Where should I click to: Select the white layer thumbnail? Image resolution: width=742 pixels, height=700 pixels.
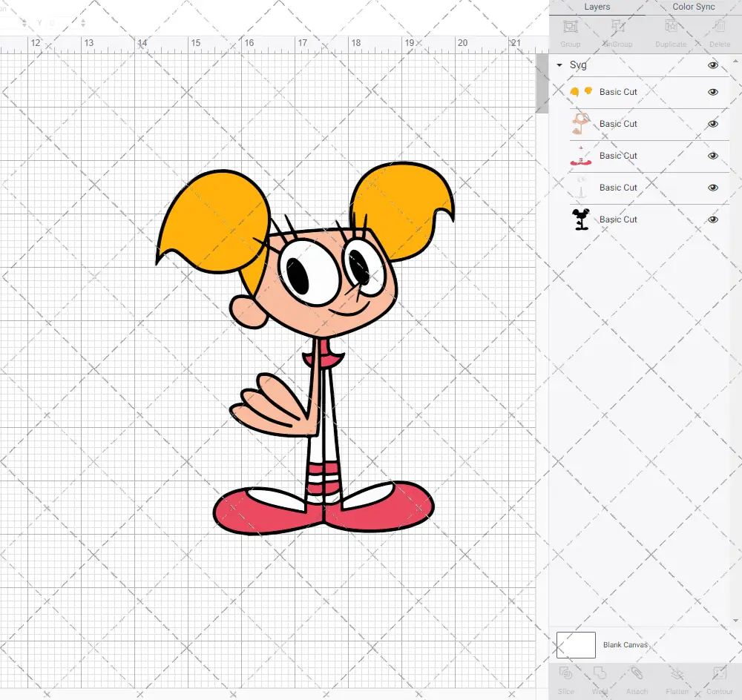pos(581,188)
